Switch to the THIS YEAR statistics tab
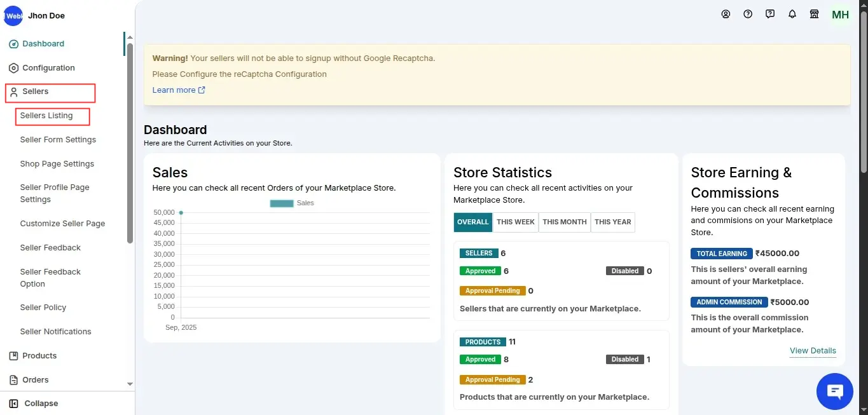Image resolution: width=868 pixels, height=415 pixels. tap(612, 222)
